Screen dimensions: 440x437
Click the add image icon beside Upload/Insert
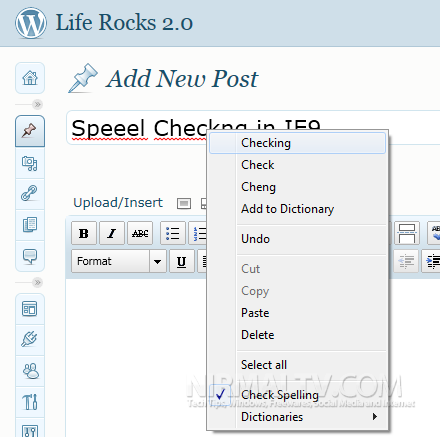tap(184, 203)
